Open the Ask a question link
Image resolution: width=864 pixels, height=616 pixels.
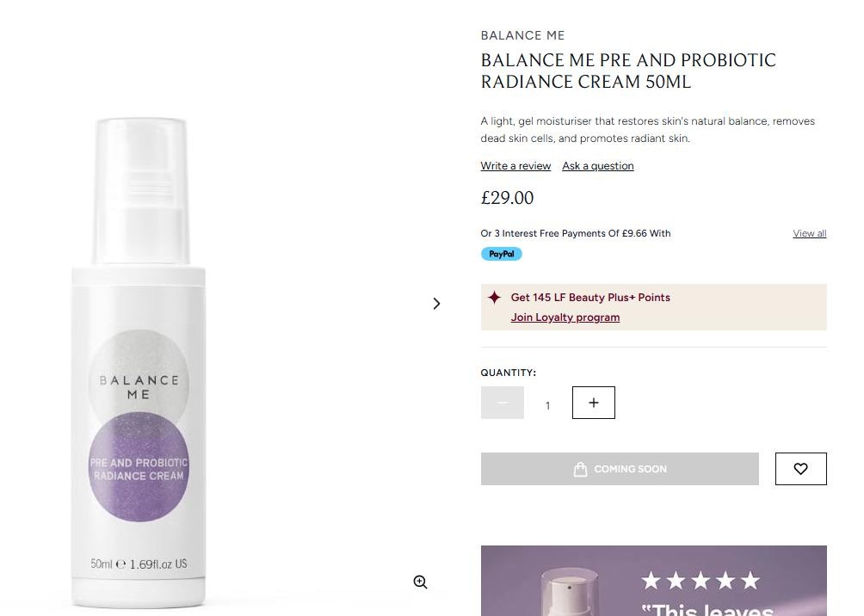[x=598, y=166]
